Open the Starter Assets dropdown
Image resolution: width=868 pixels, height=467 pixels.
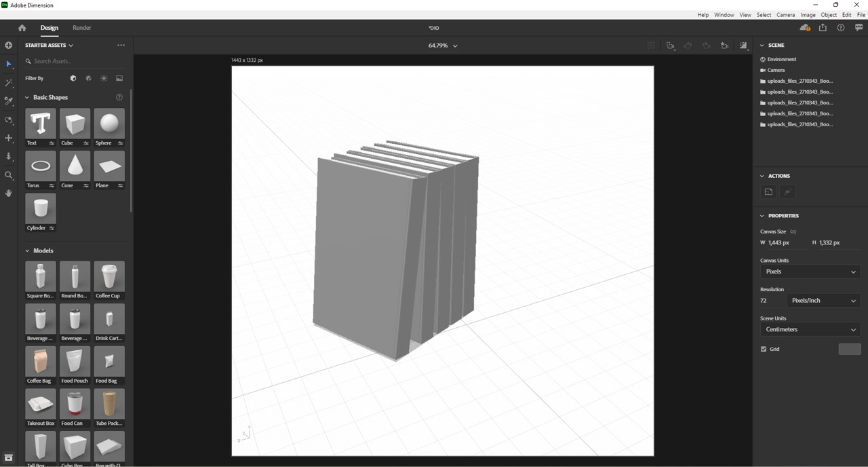50,45
